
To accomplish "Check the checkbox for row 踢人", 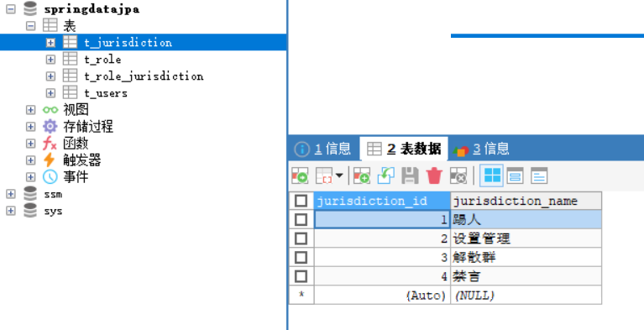I will point(301,219).
